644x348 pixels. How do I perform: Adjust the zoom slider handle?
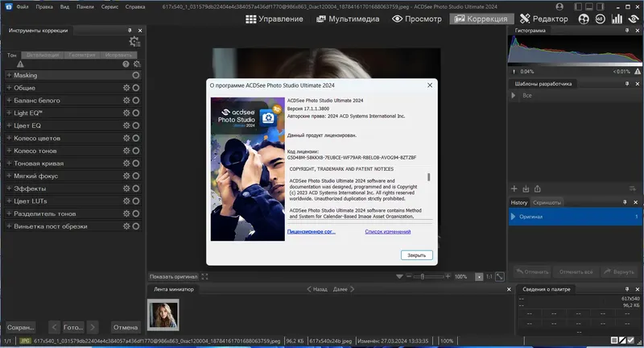(x=422, y=277)
